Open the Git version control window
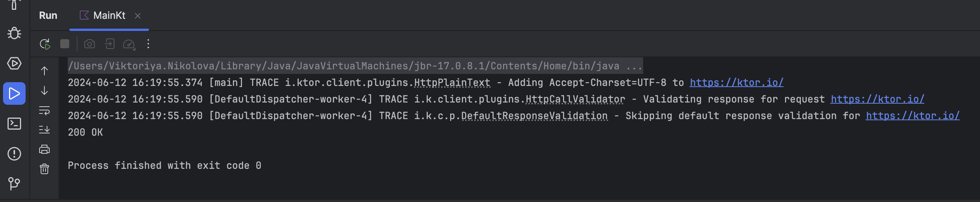Image resolution: width=980 pixels, height=202 pixels. tap(14, 184)
